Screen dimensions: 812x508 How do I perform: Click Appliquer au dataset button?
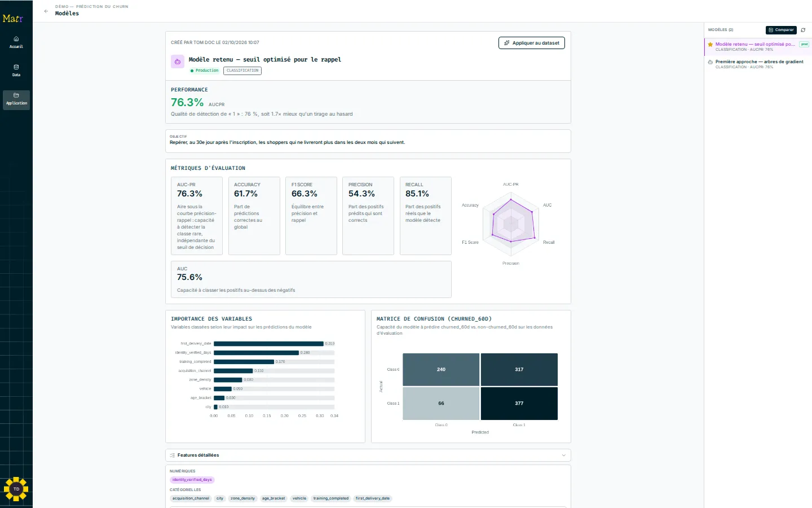[532, 43]
